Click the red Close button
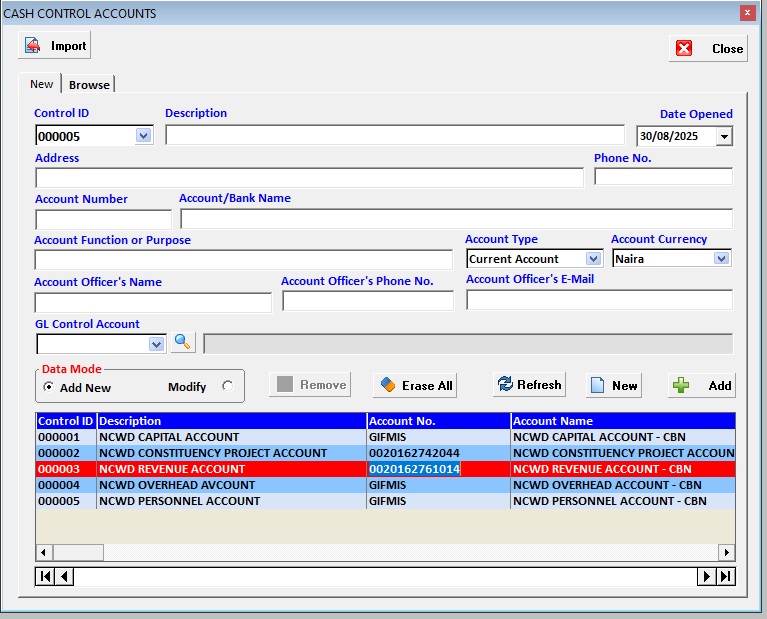Image resolution: width=767 pixels, height=619 pixels. click(x=708, y=48)
